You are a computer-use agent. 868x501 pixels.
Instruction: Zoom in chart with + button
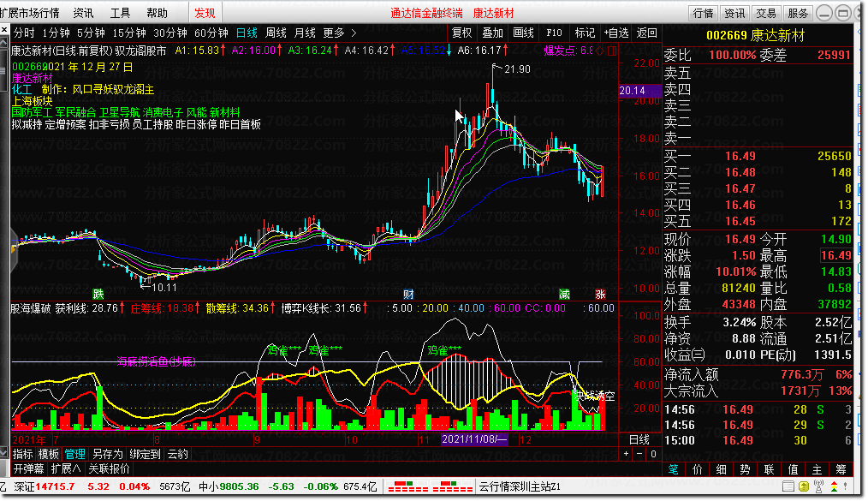coord(626,454)
